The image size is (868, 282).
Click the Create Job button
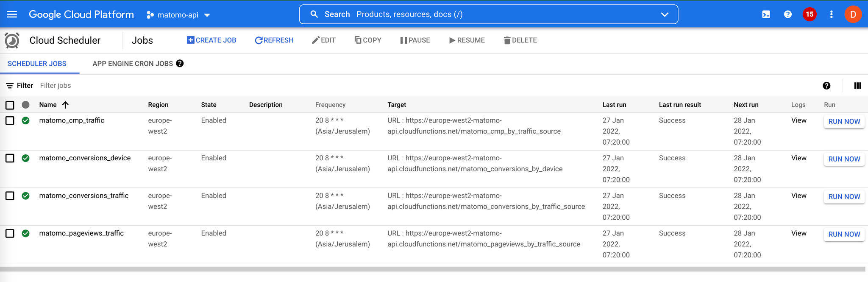pos(211,40)
